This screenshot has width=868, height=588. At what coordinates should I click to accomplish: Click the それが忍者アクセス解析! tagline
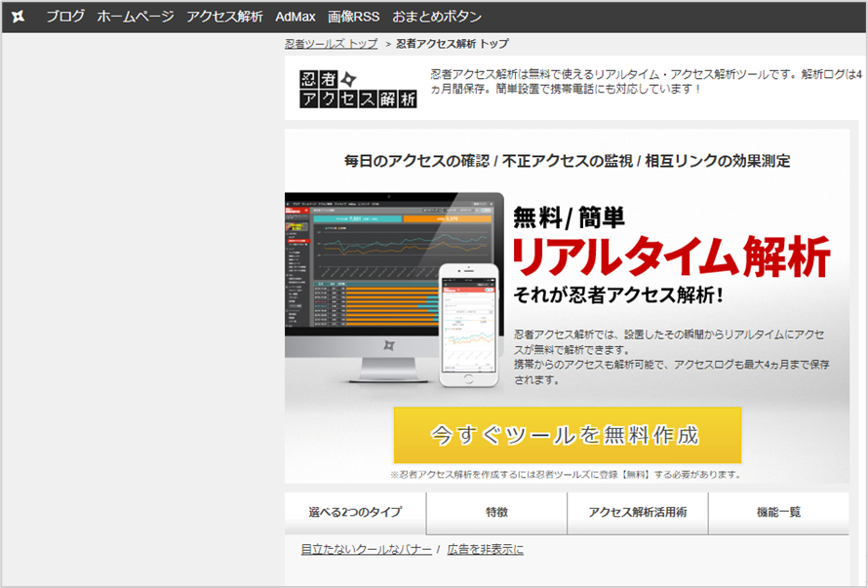[618, 295]
